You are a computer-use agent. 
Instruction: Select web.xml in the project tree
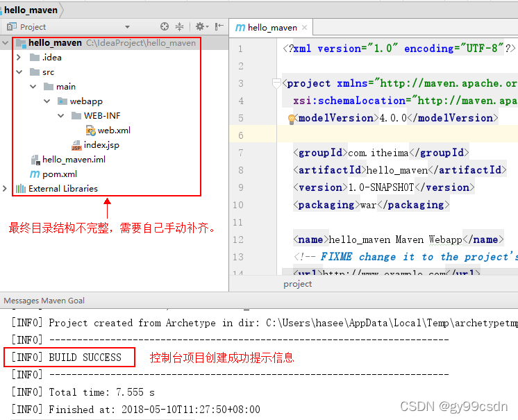click(x=114, y=130)
